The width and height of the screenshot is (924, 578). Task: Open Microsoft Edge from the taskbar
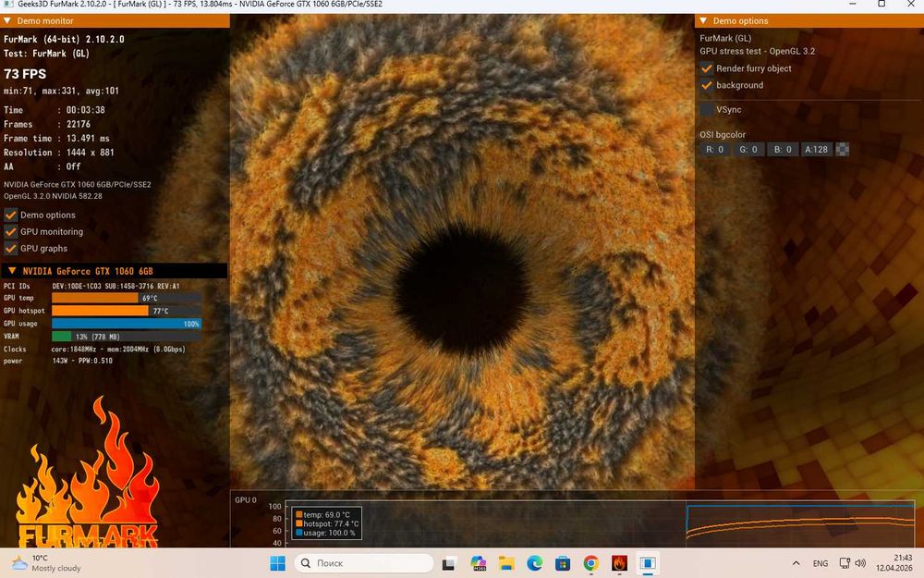pos(535,562)
